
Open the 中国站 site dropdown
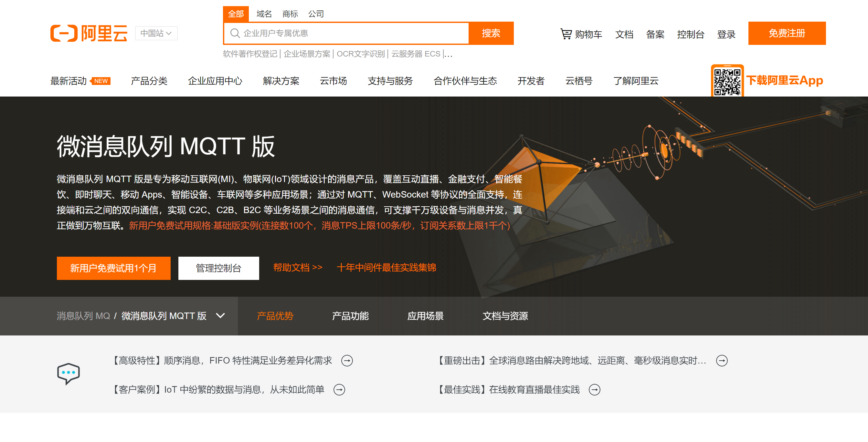[x=156, y=33]
